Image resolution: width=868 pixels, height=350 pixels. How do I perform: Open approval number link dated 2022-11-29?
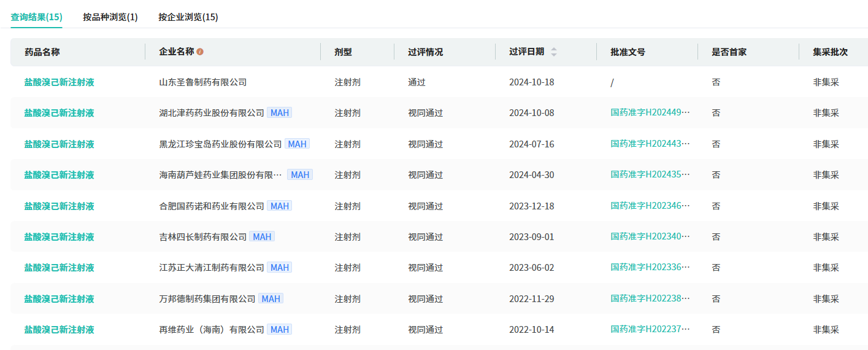[650, 298]
